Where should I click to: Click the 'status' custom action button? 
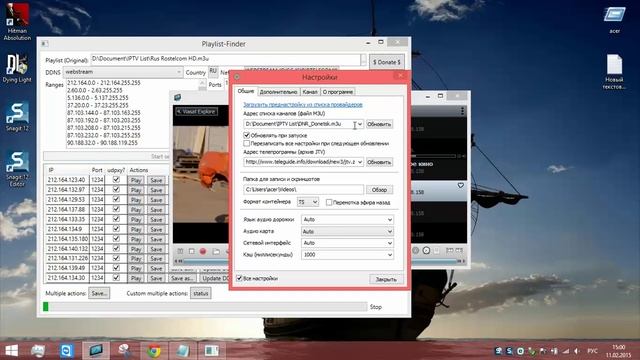pos(200,293)
